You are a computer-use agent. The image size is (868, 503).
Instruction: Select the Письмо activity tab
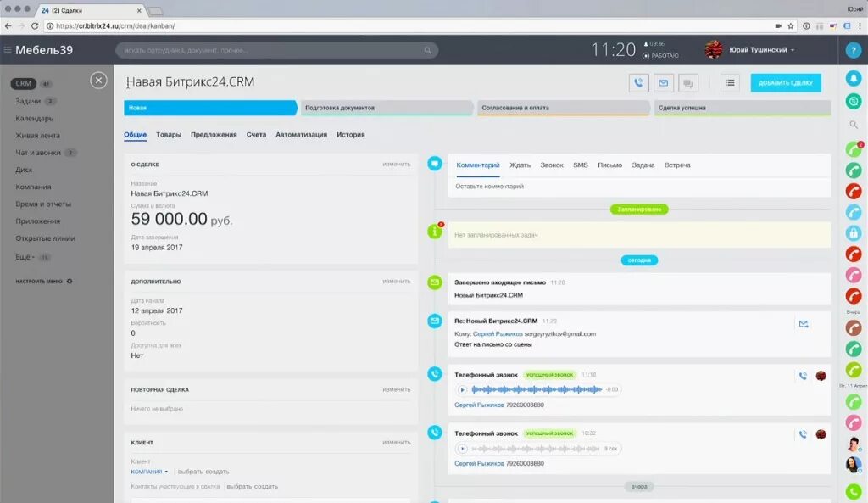coord(609,165)
